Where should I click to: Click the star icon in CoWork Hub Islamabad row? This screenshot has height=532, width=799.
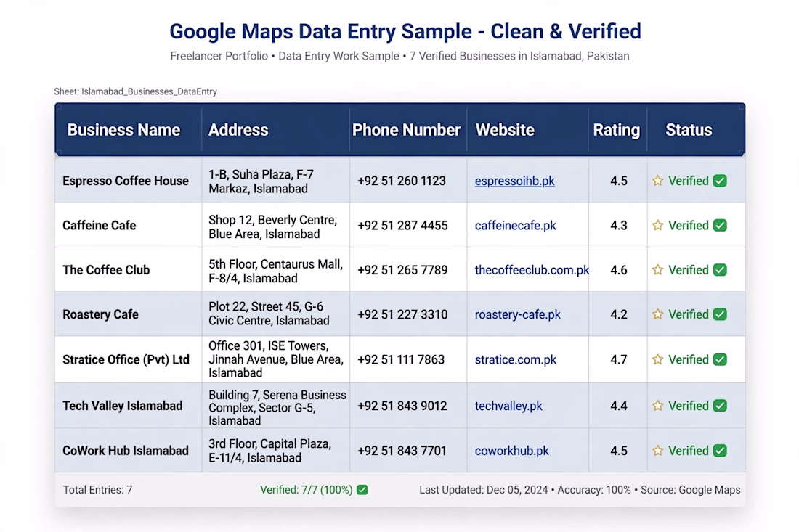point(658,451)
